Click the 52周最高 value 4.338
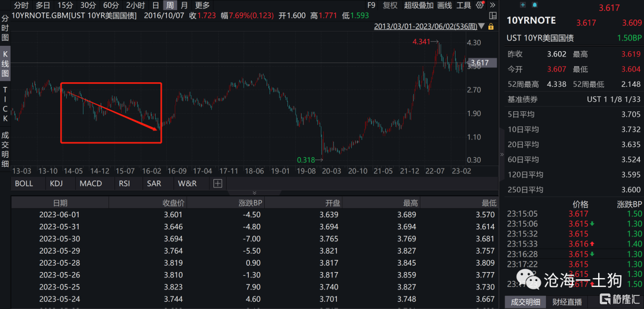Image resolution: width=644 pixels, height=309 pixels. click(x=556, y=85)
